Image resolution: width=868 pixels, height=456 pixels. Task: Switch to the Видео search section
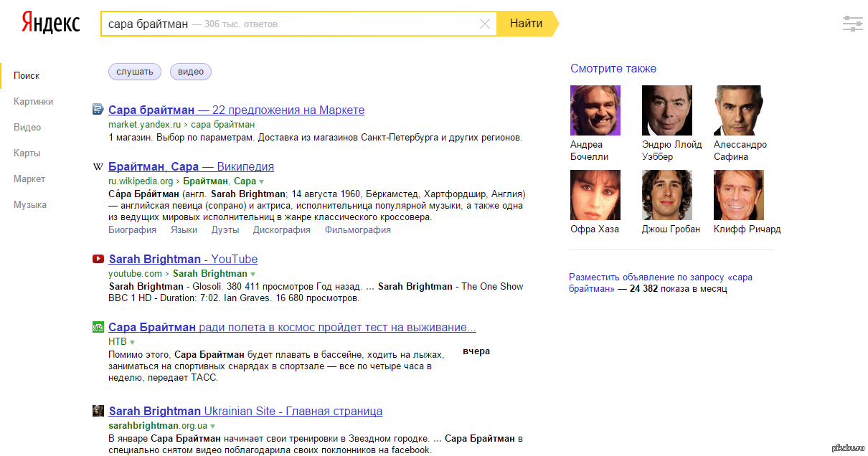click(27, 127)
